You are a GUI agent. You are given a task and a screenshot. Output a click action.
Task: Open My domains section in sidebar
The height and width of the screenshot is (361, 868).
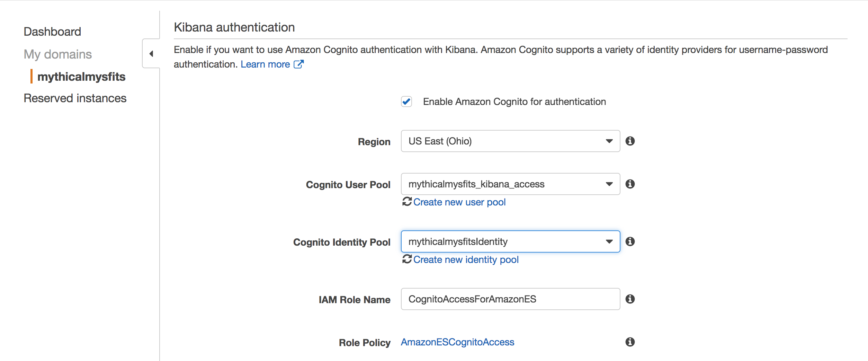58,54
